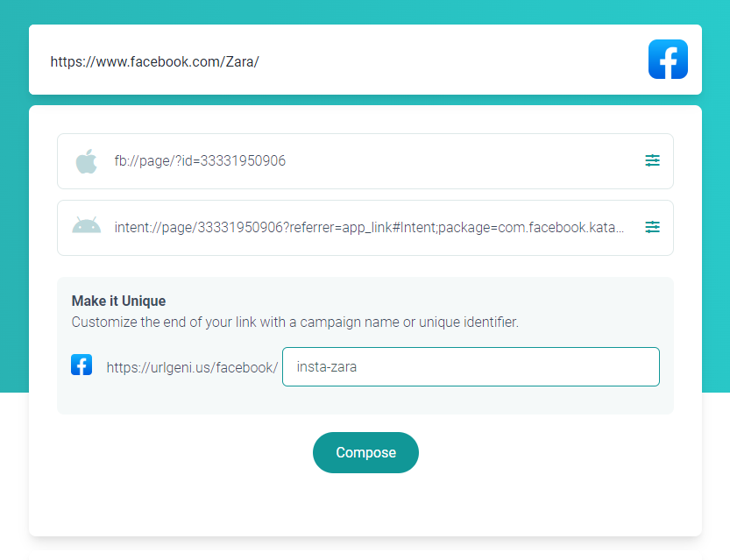
Task: Open settings sliders for the iOS fb://page link
Action: point(652,160)
